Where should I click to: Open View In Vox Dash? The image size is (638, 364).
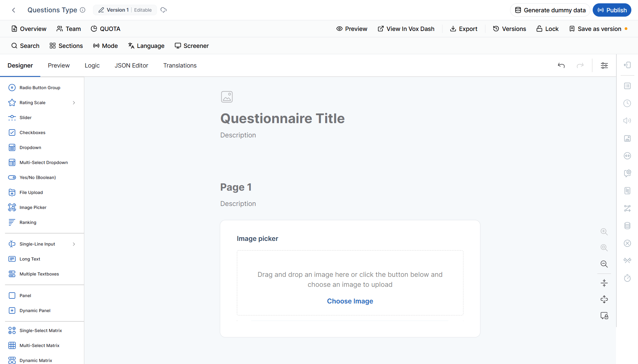[x=406, y=29]
